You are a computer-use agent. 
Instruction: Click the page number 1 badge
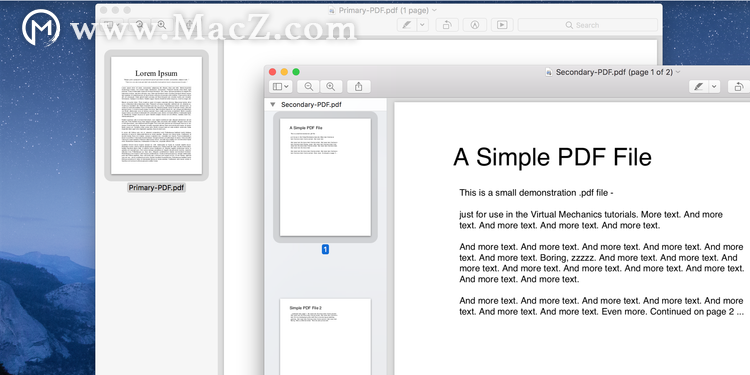pos(325,249)
